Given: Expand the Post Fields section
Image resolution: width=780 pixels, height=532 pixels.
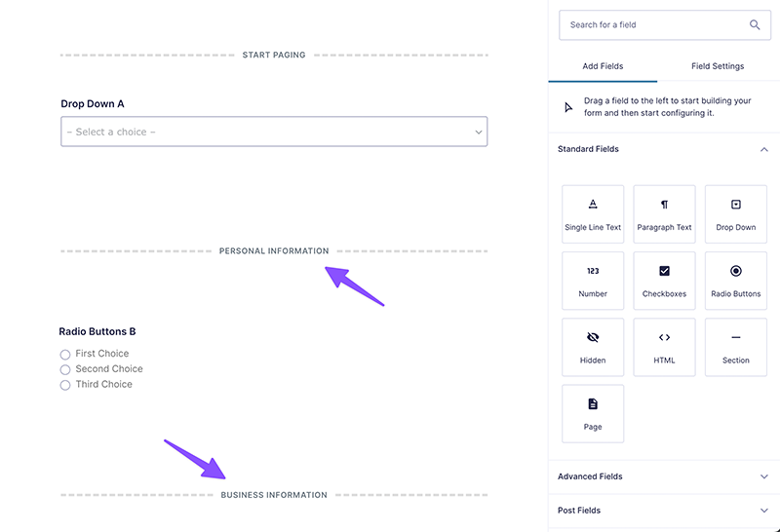Looking at the screenshot, I should pyautogui.click(x=664, y=511).
